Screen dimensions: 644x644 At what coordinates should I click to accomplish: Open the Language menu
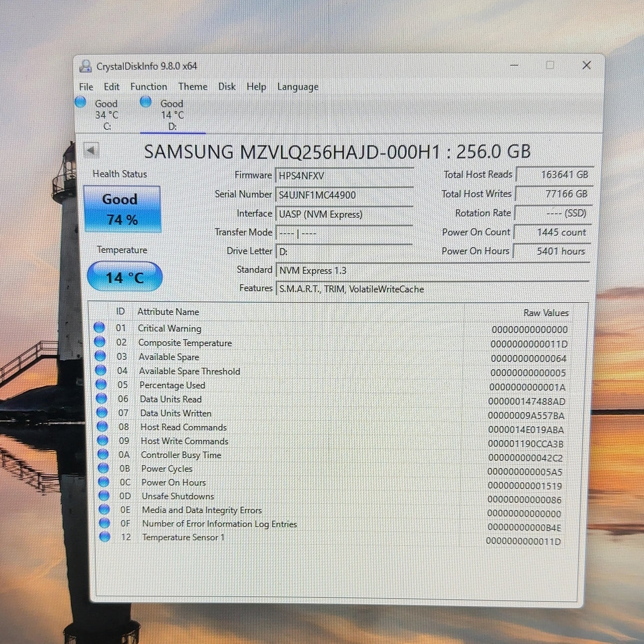[x=297, y=87]
